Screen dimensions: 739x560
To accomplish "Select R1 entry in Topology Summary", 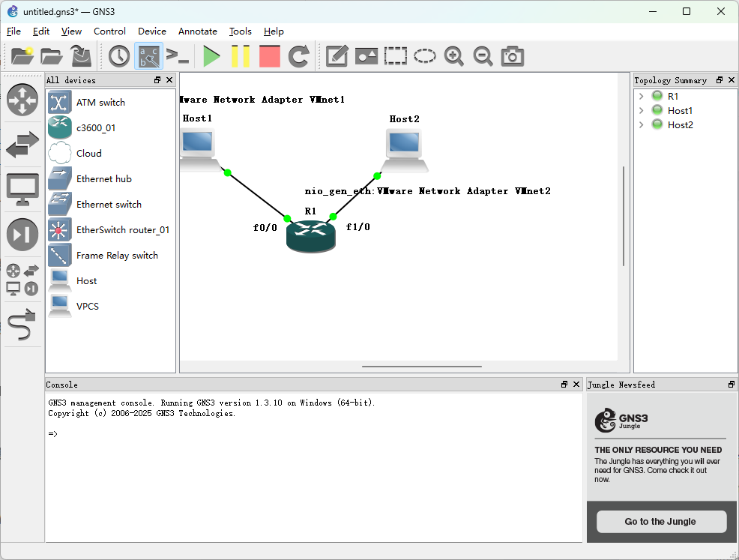I will tap(672, 96).
